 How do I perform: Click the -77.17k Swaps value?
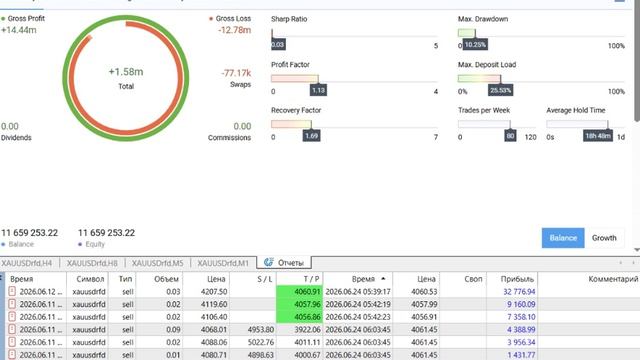click(x=236, y=73)
